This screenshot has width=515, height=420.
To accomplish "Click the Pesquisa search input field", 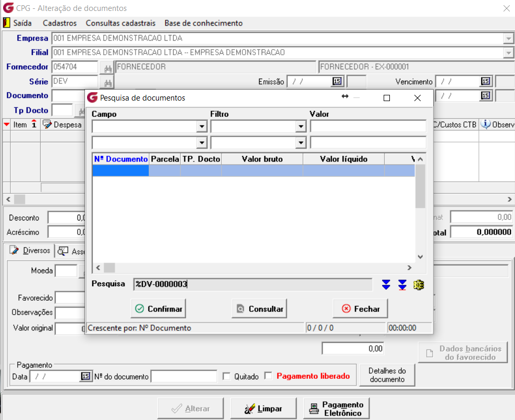I will pyautogui.click(x=253, y=284).
